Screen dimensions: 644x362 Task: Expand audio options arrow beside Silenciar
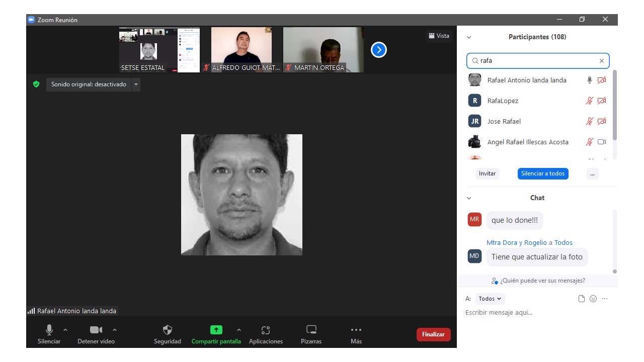tap(65, 330)
